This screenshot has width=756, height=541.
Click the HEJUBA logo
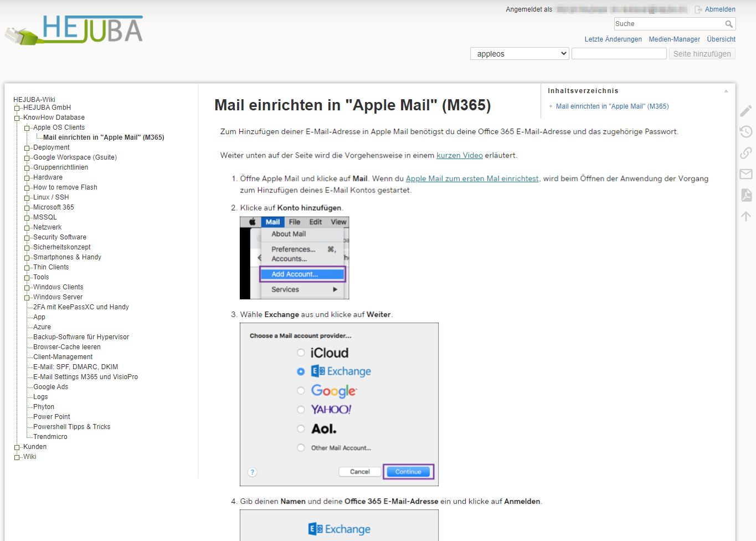pos(74,30)
